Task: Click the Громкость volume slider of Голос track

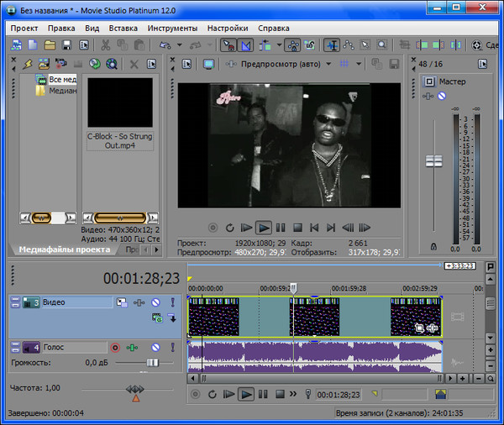Action: click(152, 363)
